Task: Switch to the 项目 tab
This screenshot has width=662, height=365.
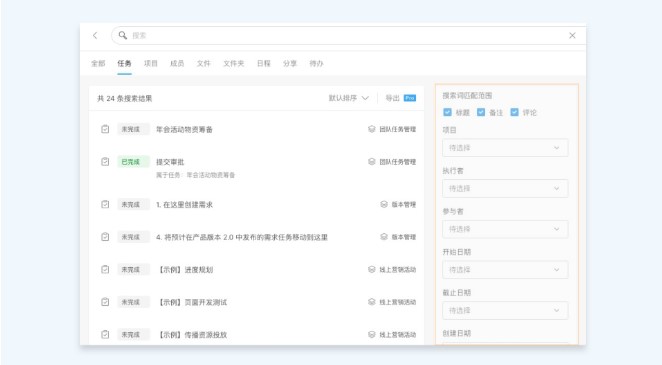Action: [x=151, y=63]
